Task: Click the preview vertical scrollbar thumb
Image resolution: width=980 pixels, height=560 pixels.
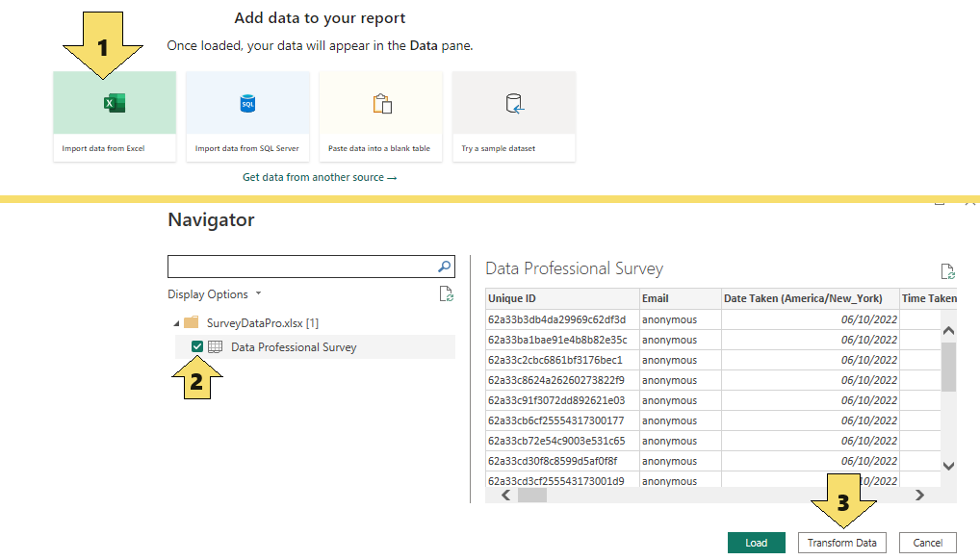Action: (x=948, y=367)
